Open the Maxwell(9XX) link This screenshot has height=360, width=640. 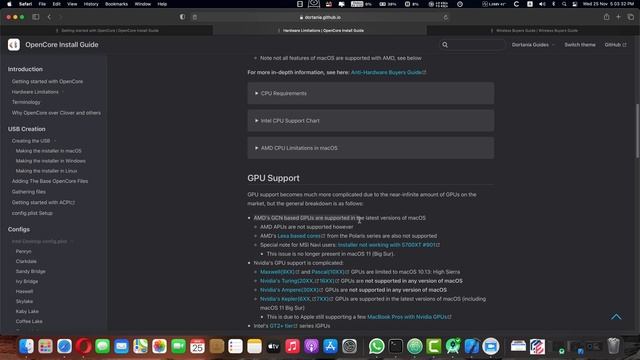click(x=280, y=272)
